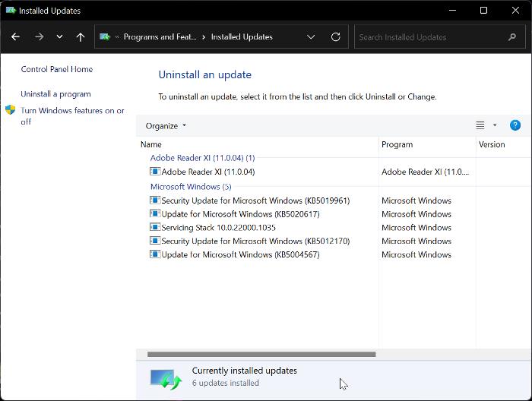The height and width of the screenshot is (401, 532).
Task: Click icon next to Adobe Reader XI update
Action: coord(155,171)
